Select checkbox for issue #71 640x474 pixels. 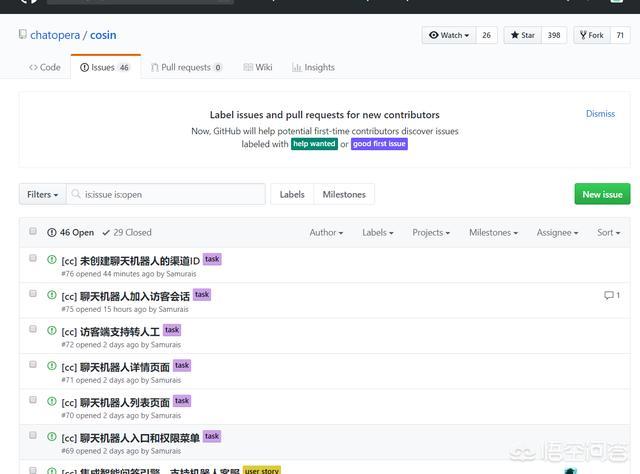33,365
